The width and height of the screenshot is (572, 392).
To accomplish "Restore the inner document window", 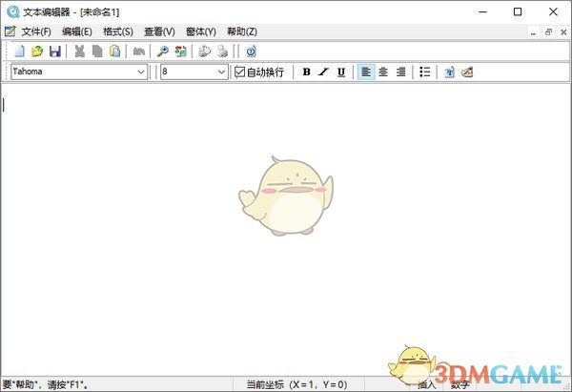I will tap(548, 32).
